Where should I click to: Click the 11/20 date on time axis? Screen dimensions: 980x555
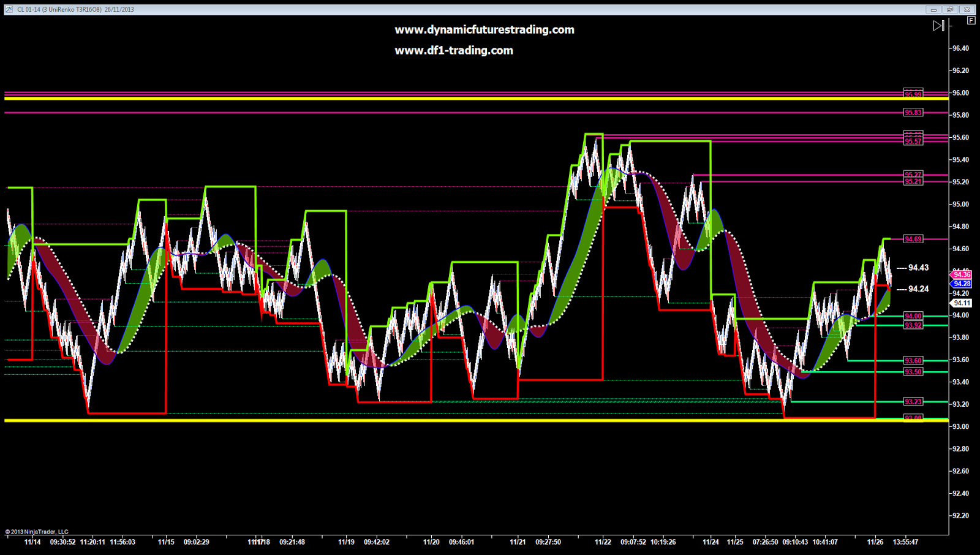tap(431, 542)
